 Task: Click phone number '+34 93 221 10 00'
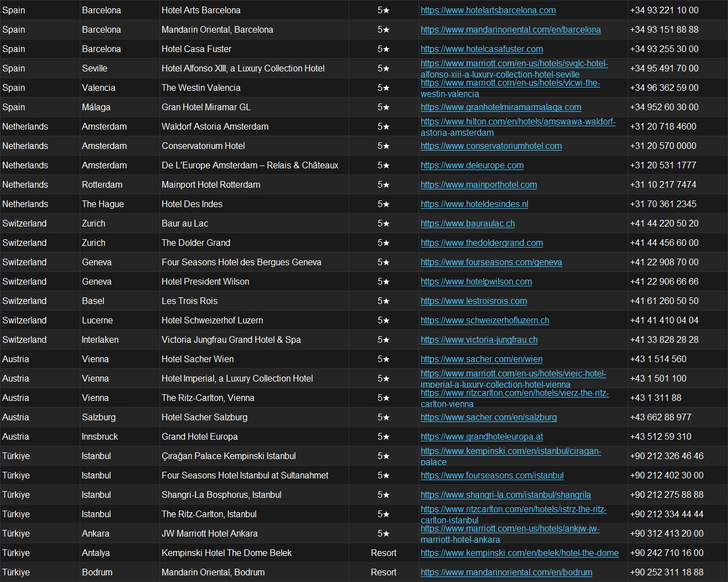click(664, 10)
